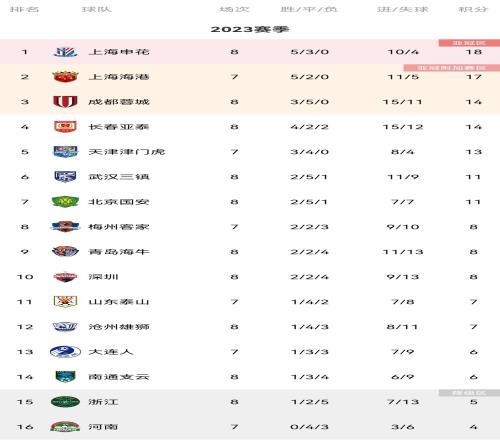Select the 成都蓉城 red striped badge
The height and width of the screenshot is (440, 500).
(65, 102)
